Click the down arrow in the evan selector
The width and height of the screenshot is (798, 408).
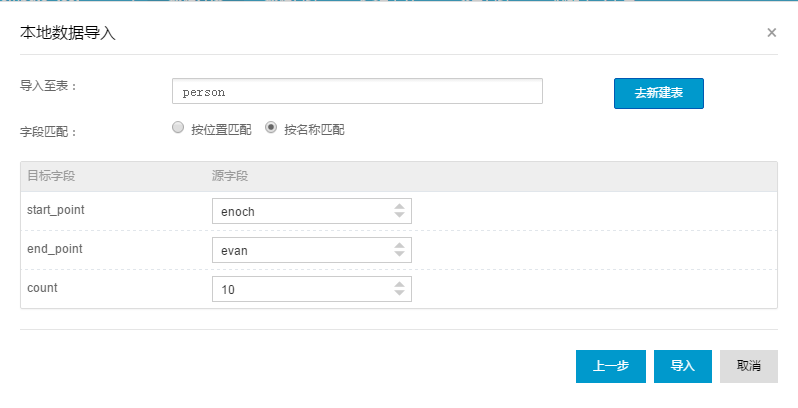[x=399, y=254]
